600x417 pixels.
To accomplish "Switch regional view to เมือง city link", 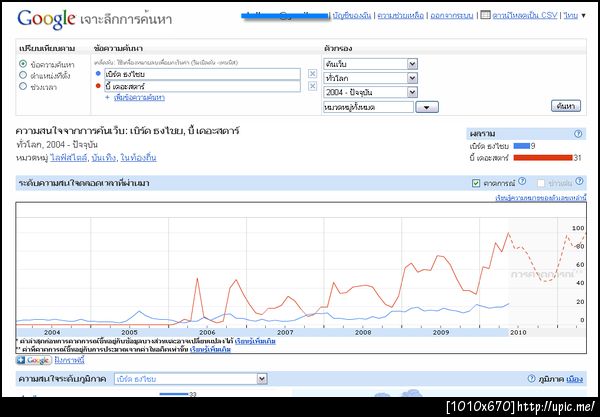I will pos(574,379).
